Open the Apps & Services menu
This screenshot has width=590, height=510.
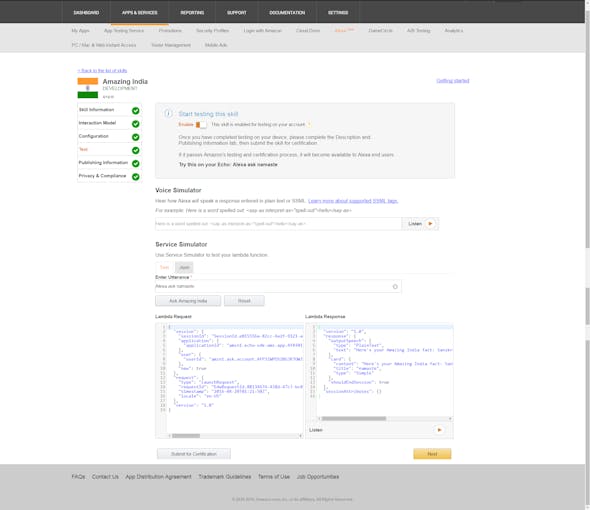coord(140,12)
